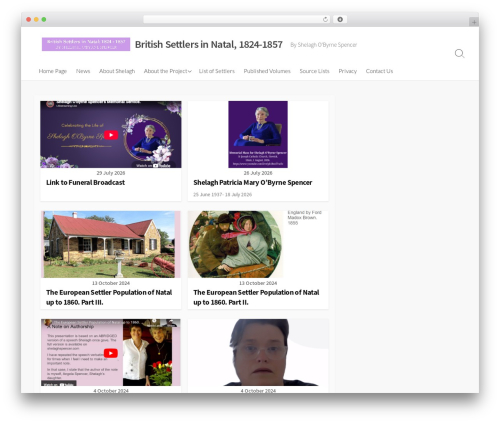Open the Published Volumes page
500x423 pixels.
(x=267, y=71)
